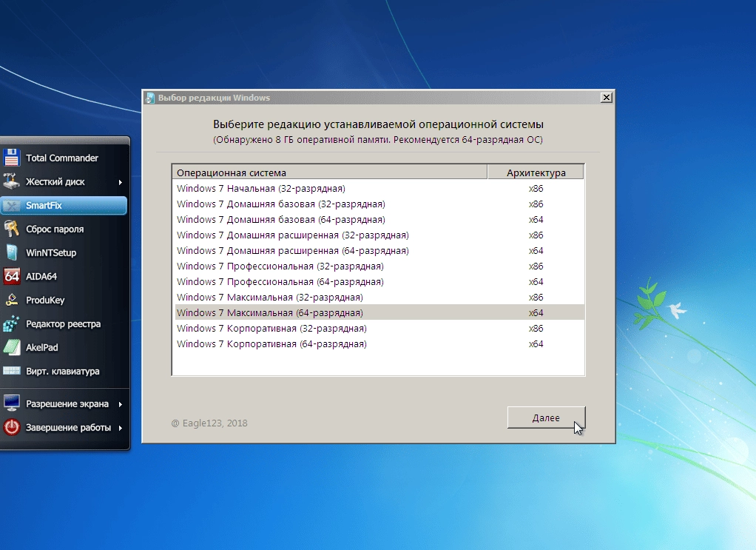
Task: Launch WinNTSetup from the menu
Action: (x=64, y=253)
